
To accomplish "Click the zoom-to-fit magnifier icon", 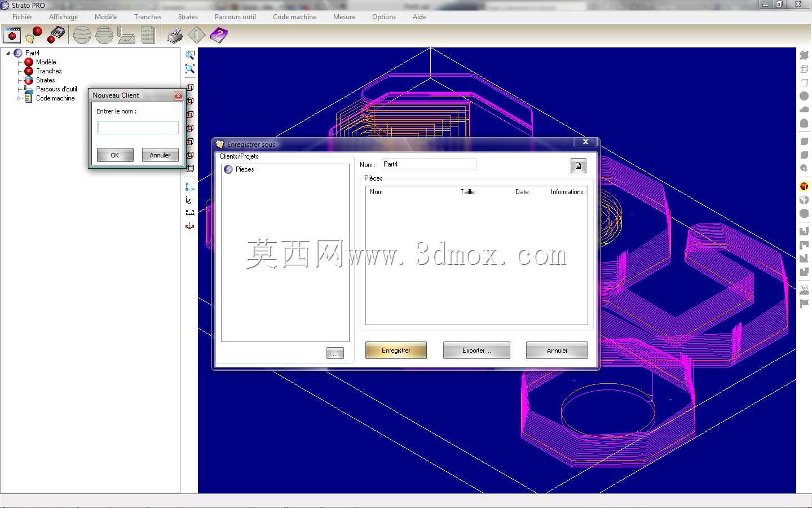I will click(x=190, y=69).
